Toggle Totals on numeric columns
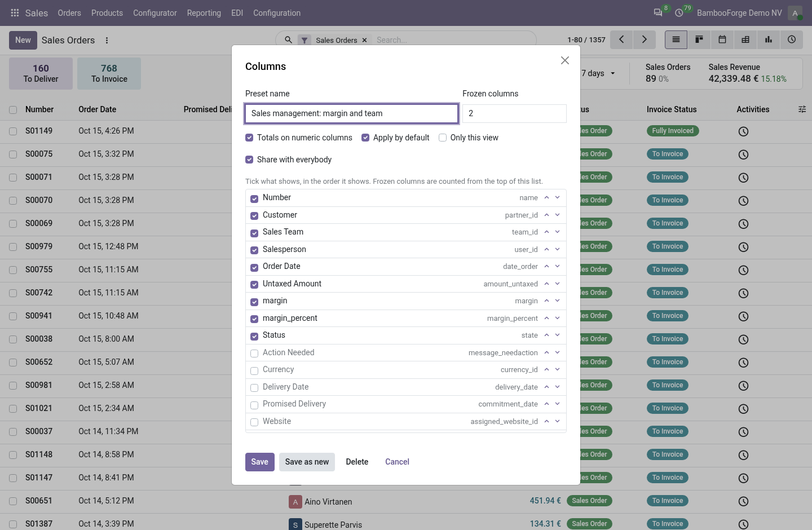 (x=249, y=138)
